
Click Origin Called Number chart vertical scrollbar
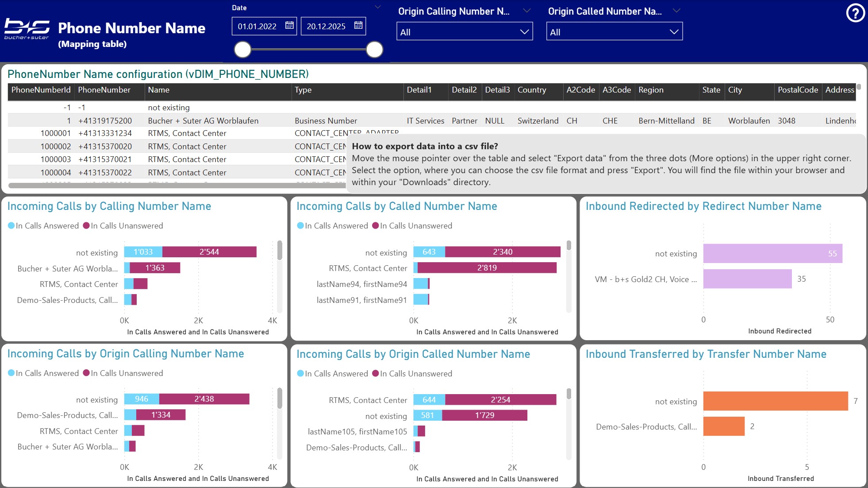click(569, 394)
